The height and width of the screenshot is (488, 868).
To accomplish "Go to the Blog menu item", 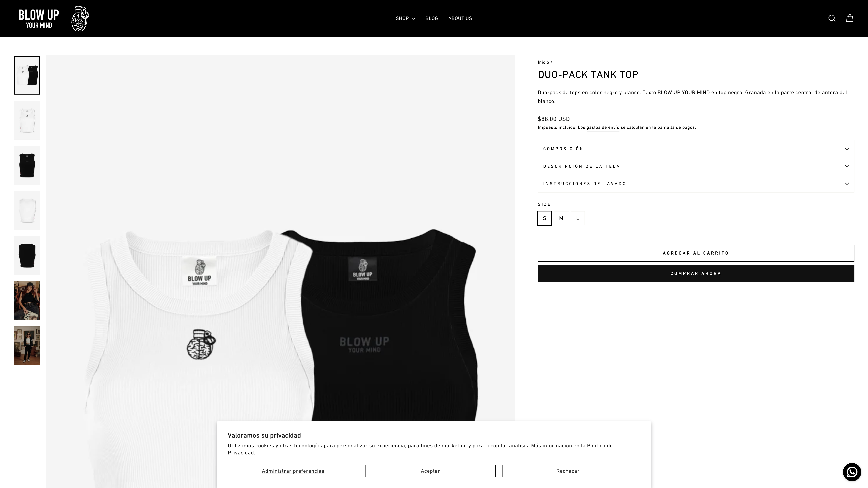I will click(x=432, y=18).
